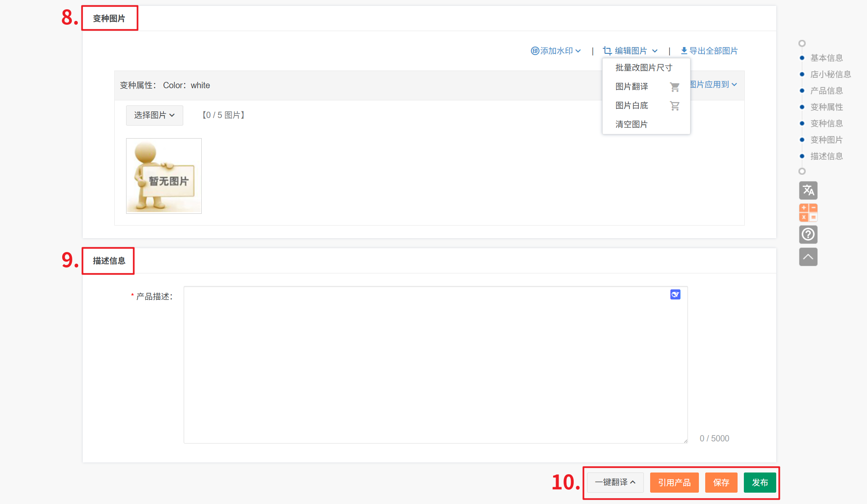Select 批量改图片尺寸 menu item
The image size is (867, 504).
coord(643,68)
